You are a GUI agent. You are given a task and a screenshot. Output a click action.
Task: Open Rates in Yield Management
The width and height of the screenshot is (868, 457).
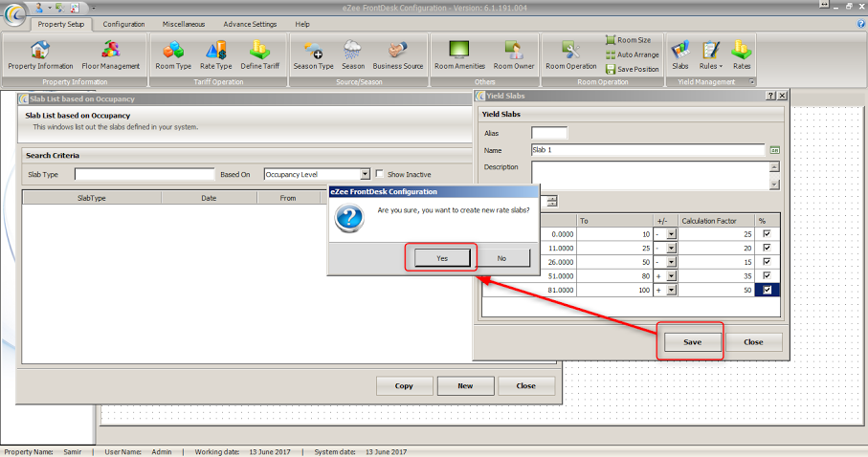(742, 55)
